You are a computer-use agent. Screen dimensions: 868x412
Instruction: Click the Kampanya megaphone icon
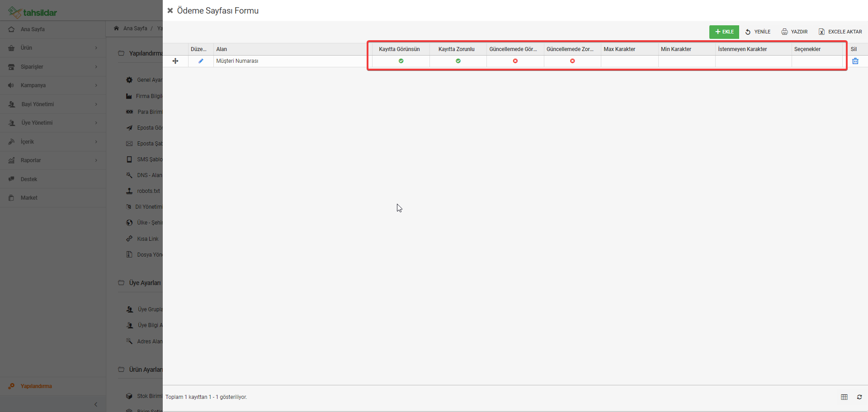coord(11,85)
